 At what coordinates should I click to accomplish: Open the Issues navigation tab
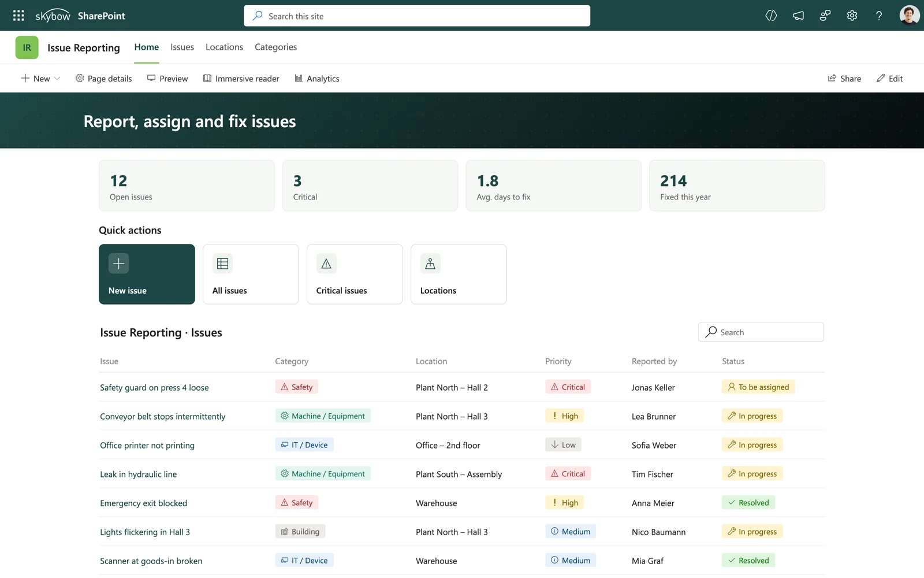(x=182, y=47)
